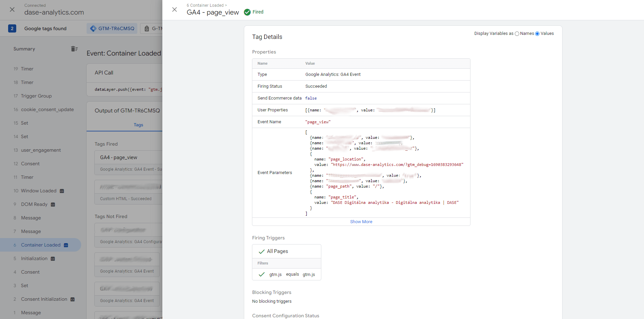The width and height of the screenshot is (644, 319).
Task: Open the GA4 - page_view fired tag card
Action: coord(129,163)
